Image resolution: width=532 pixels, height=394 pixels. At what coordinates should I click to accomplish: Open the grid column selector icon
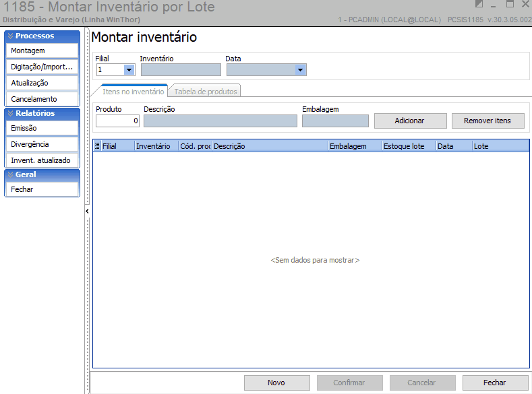pos(97,146)
